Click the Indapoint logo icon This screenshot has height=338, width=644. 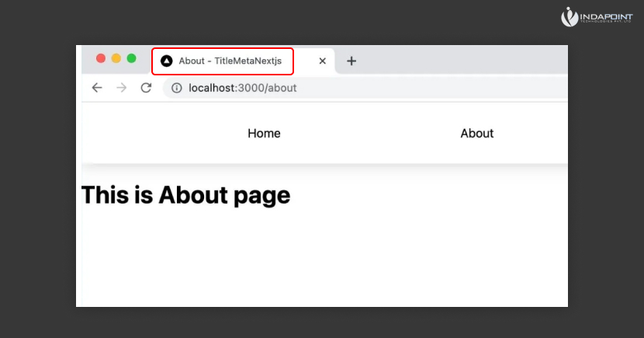(570, 16)
